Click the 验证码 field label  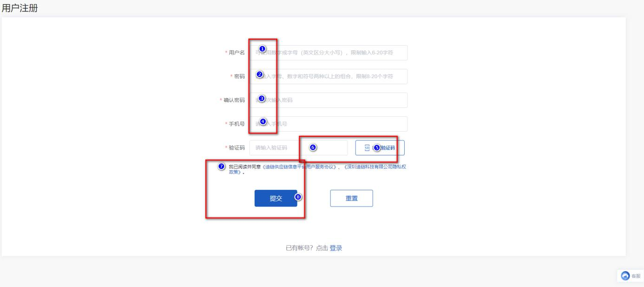pos(237,147)
